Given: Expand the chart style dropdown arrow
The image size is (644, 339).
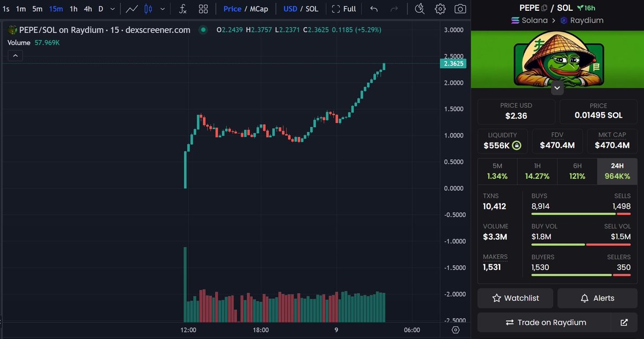Looking at the screenshot, I should tap(162, 9).
